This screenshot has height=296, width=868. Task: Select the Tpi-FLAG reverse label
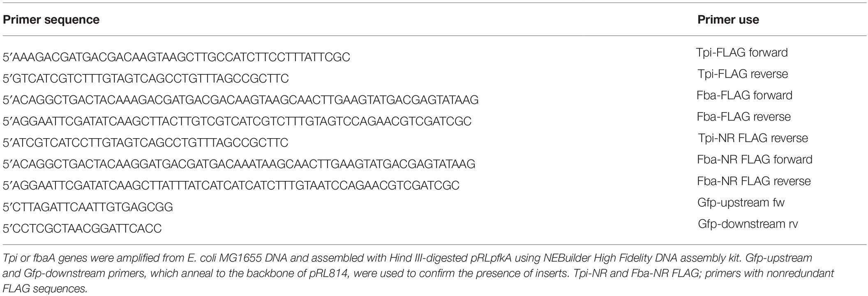(x=743, y=74)
